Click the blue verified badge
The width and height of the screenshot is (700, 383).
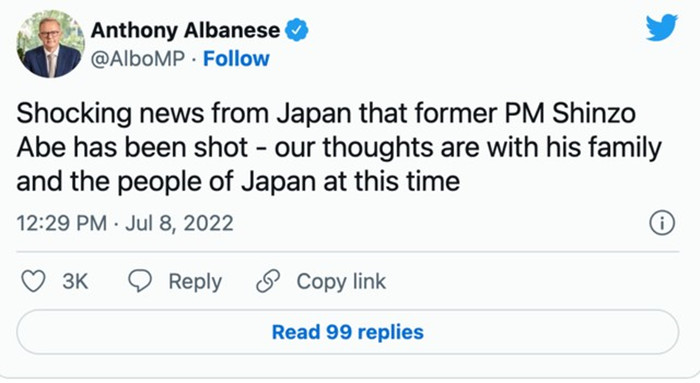(297, 30)
